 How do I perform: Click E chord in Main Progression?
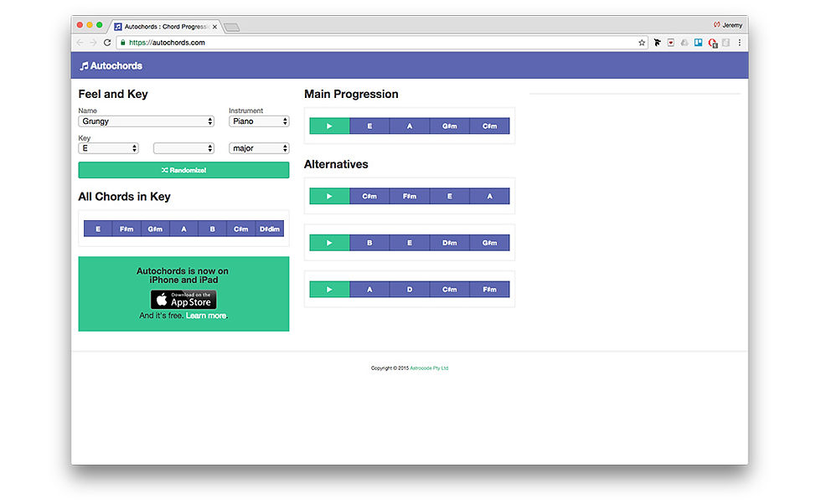pos(369,126)
